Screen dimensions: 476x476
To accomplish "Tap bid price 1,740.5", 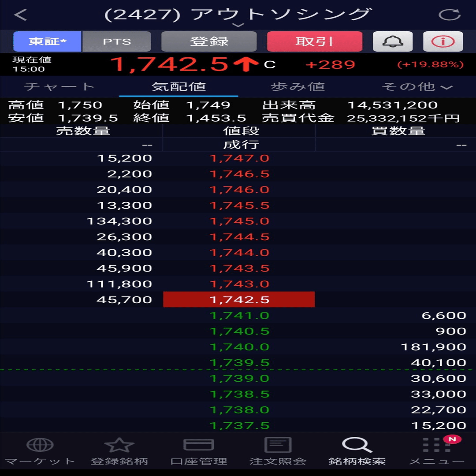I will point(239,331).
